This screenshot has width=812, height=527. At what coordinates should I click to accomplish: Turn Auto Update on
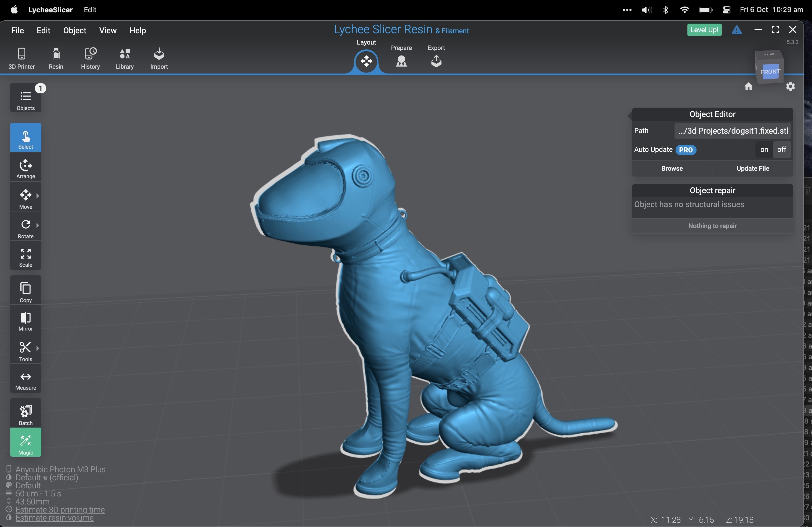click(x=764, y=150)
